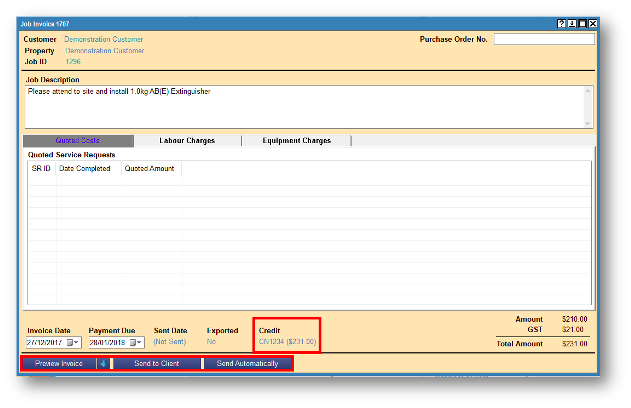Switch to the Quoted Costs tab
The width and height of the screenshot is (631, 408).
point(78,140)
